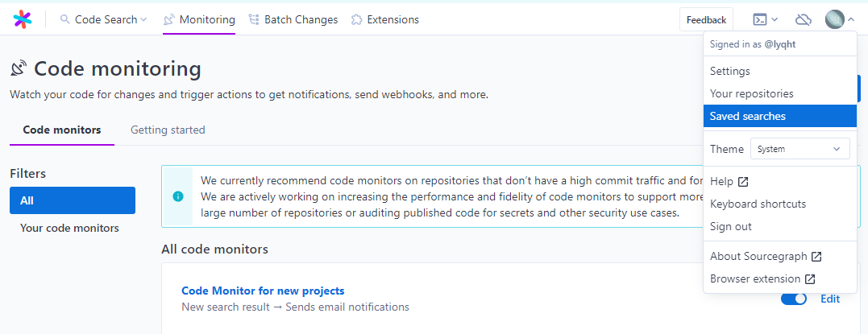Click the user avatar icon
This screenshot has height=334, width=868.
coord(834,19)
